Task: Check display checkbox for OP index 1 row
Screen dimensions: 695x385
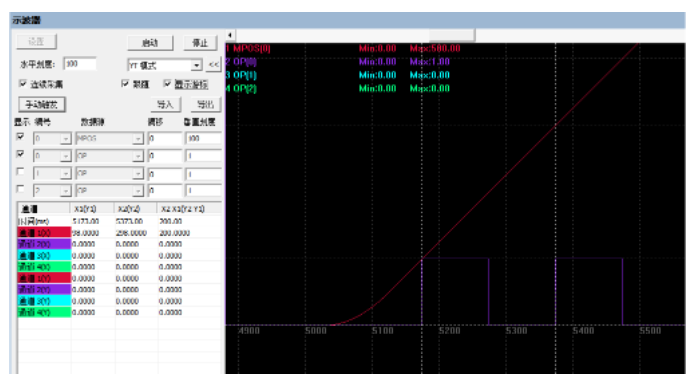Action: click(20, 171)
